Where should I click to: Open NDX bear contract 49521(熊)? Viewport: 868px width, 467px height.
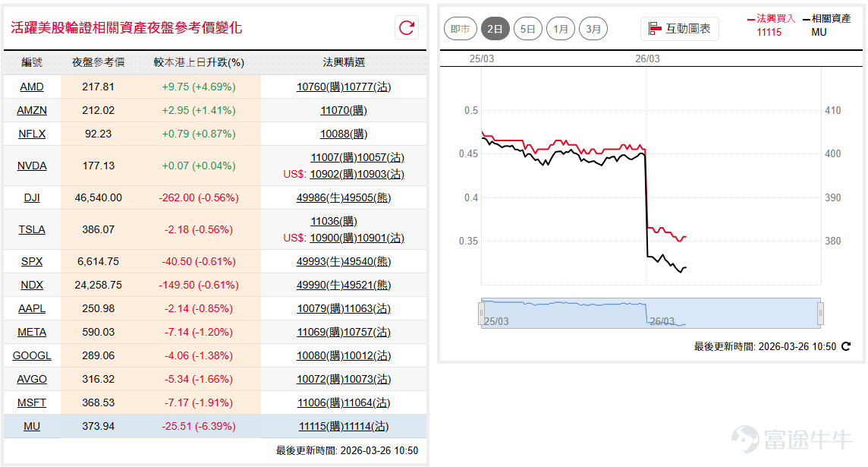click(x=367, y=285)
